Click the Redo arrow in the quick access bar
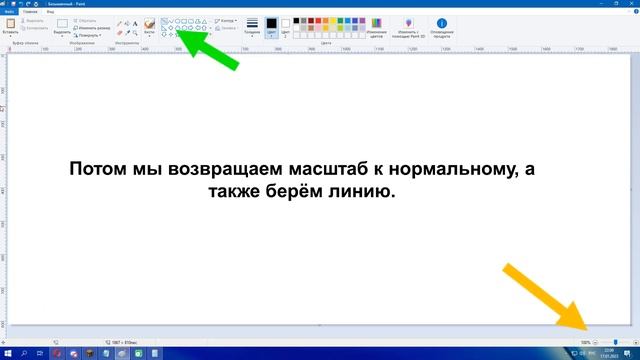Screen dimensions: 640x360 [28, 4]
